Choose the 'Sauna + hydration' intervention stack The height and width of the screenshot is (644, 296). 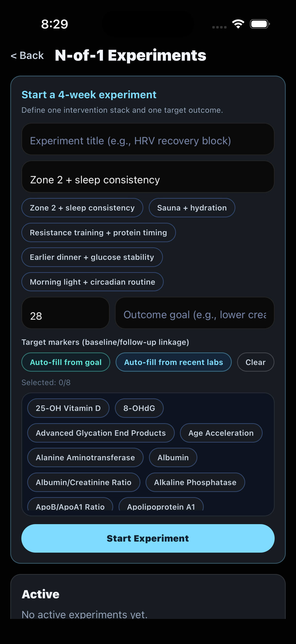coord(192,208)
